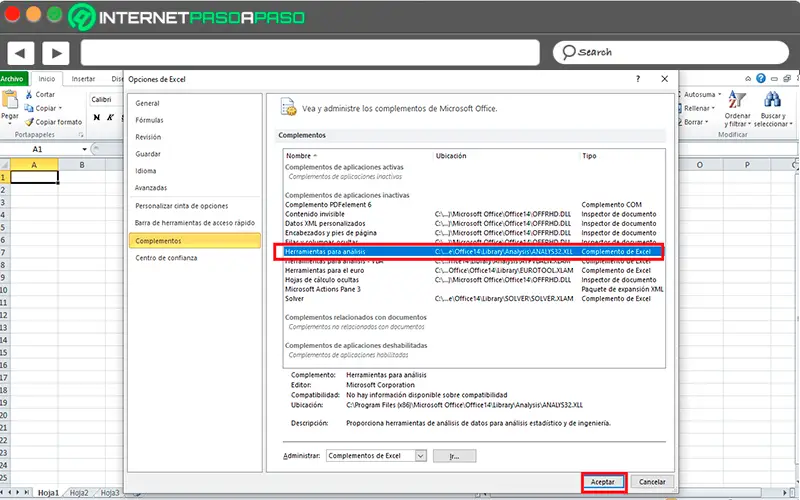Click the browser forward arrow button
Image resolution: width=800 pixels, height=500 pixels.
[56, 53]
